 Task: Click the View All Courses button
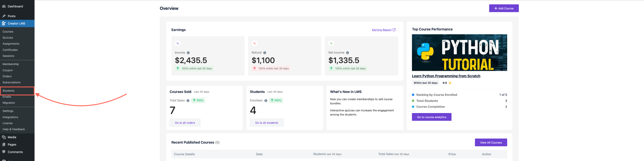pyautogui.click(x=491, y=143)
